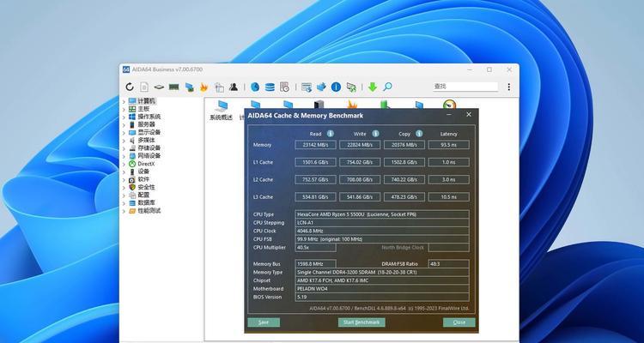Close the benchmark dialog with X
644x343 pixels.
pyautogui.click(x=469, y=114)
